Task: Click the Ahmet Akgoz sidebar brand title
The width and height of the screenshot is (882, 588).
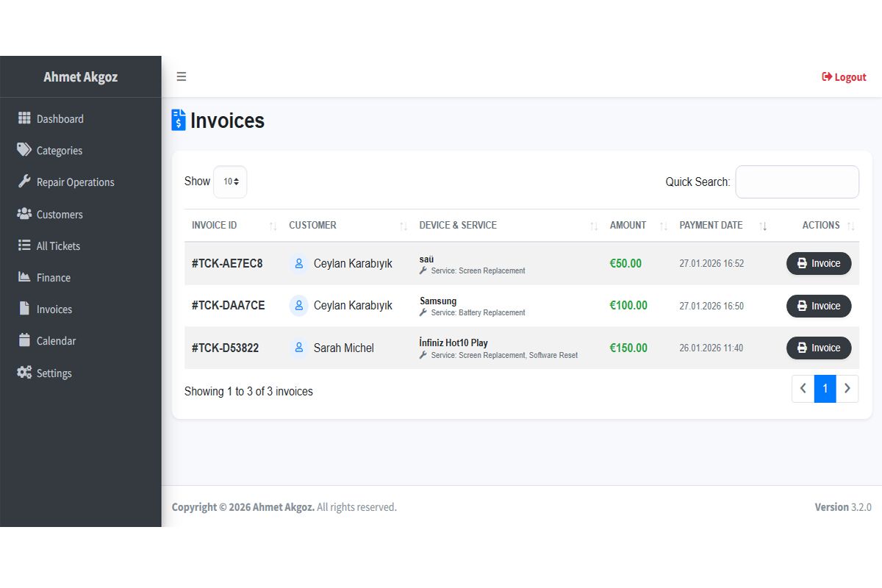Action: (x=81, y=76)
